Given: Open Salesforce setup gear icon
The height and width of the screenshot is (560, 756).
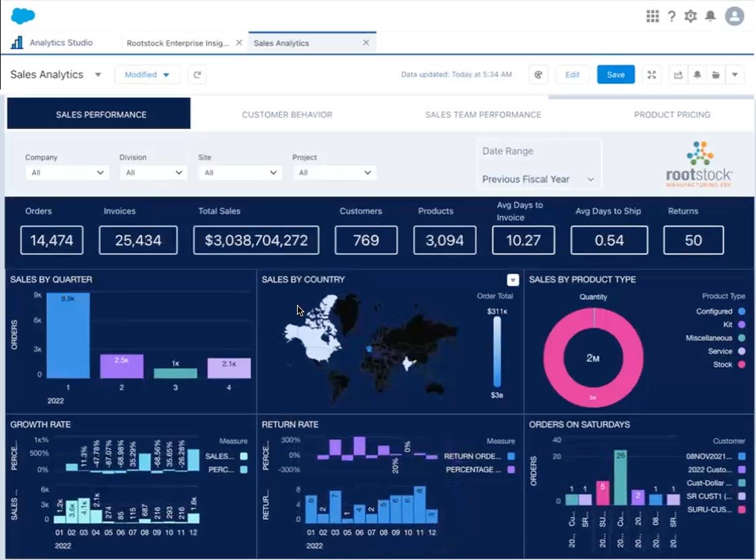Looking at the screenshot, I should pos(690,15).
